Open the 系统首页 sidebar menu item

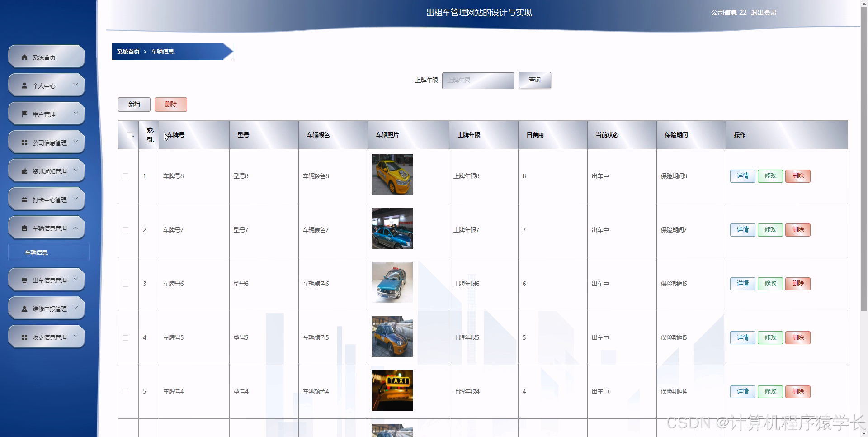[47, 57]
